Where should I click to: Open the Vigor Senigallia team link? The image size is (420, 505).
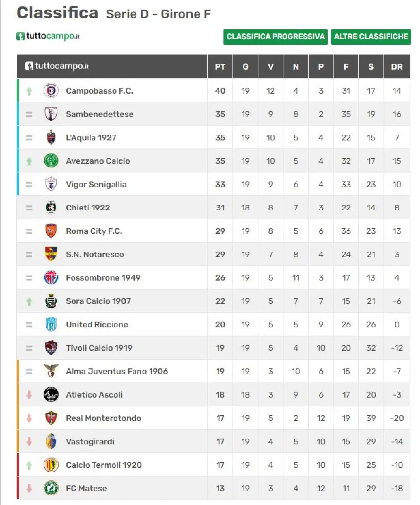pos(96,184)
